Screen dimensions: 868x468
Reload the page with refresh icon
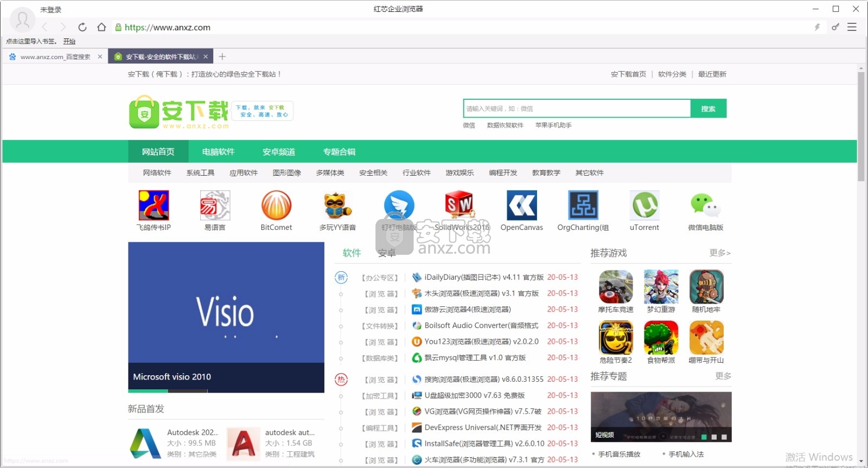coord(82,27)
